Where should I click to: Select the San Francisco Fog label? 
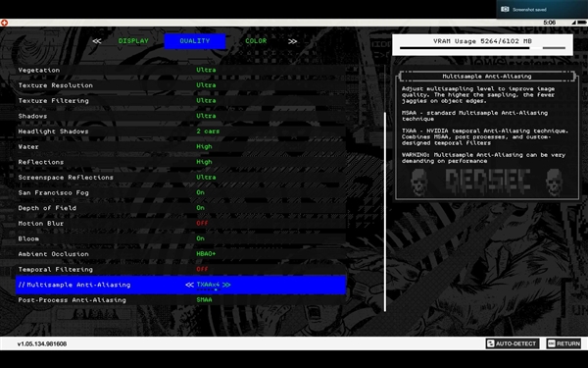(53, 193)
